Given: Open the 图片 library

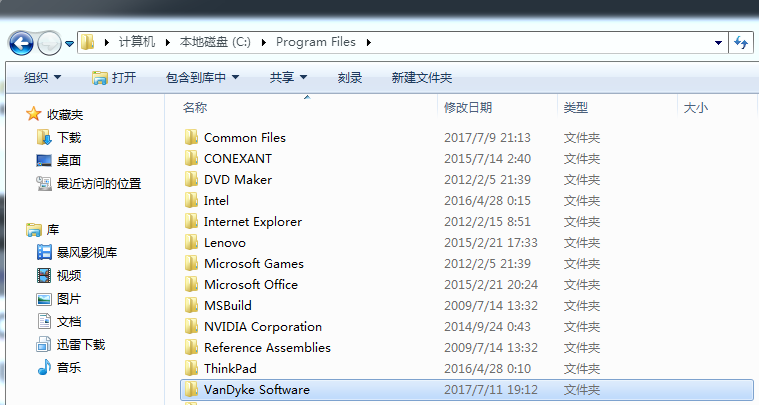Looking at the screenshot, I should (59, 299).
